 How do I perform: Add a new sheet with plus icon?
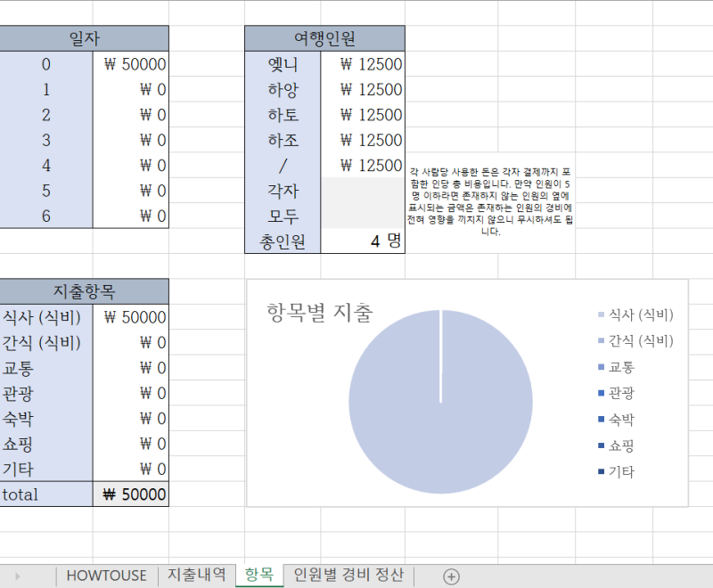click(451, 576)
